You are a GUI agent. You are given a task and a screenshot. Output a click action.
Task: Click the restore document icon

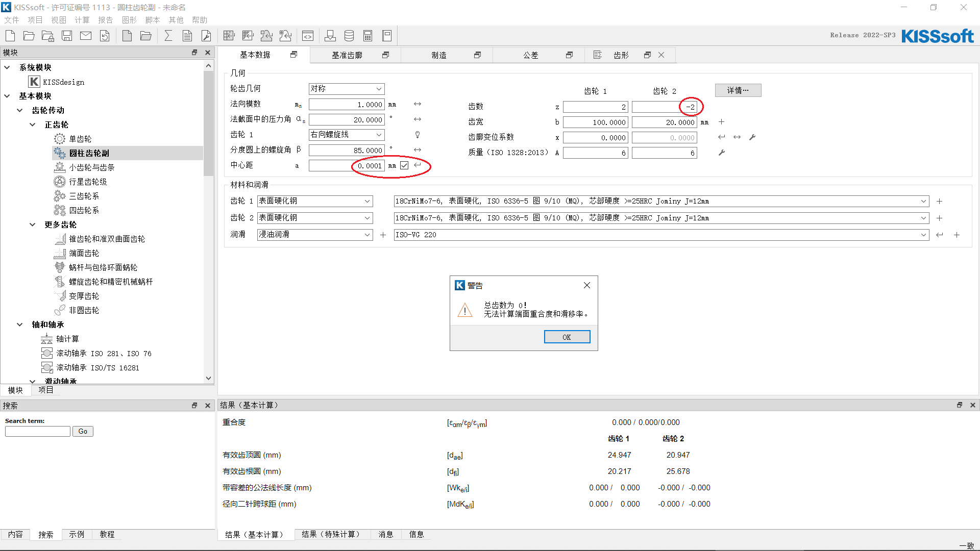(x=105, y=36)
